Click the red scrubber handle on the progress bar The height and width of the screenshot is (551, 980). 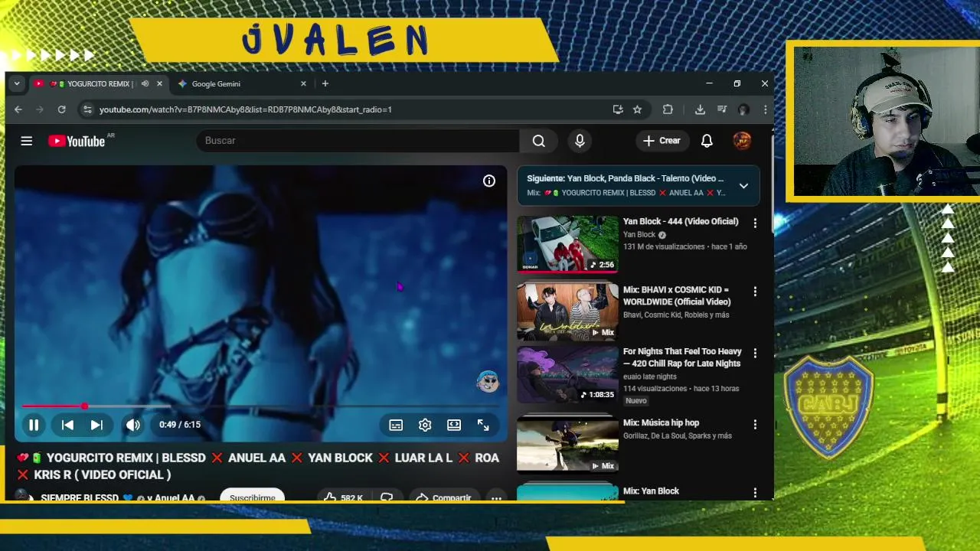[84, 406]
